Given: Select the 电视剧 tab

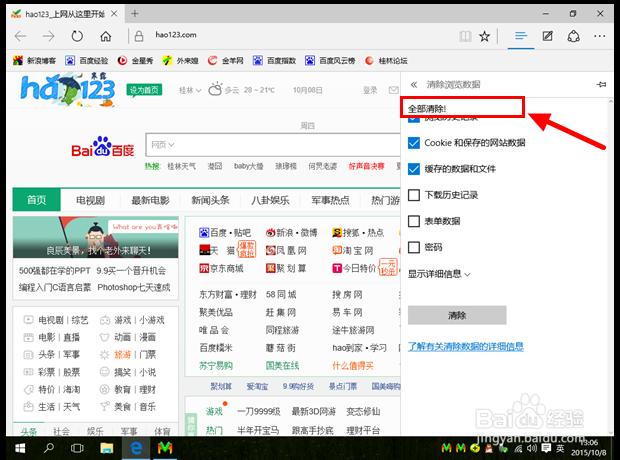Looking at the screenshot, I should [91, 201].
